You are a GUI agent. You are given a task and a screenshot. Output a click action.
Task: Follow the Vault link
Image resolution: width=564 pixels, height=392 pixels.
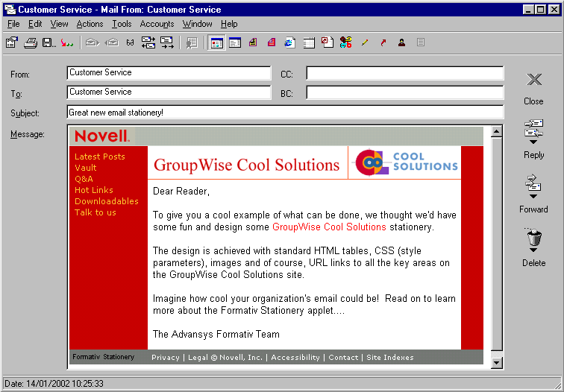tap(86, 168)
